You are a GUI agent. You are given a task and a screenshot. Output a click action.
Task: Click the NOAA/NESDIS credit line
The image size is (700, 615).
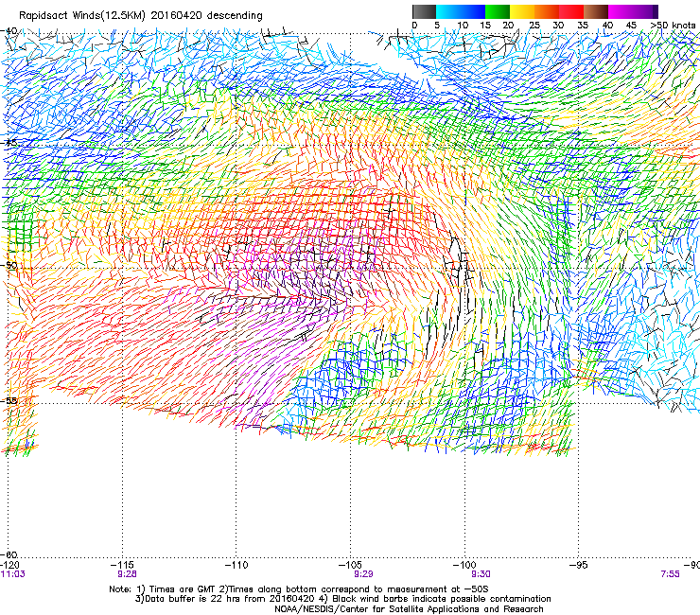(x=409, y=609)
